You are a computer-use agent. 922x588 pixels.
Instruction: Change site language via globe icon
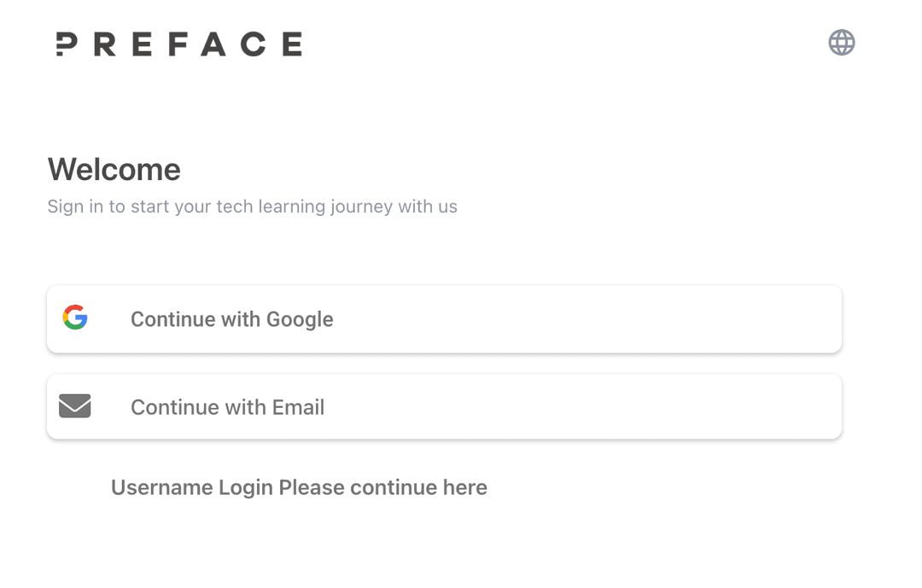pyautogui.click(x=841, y=43)
